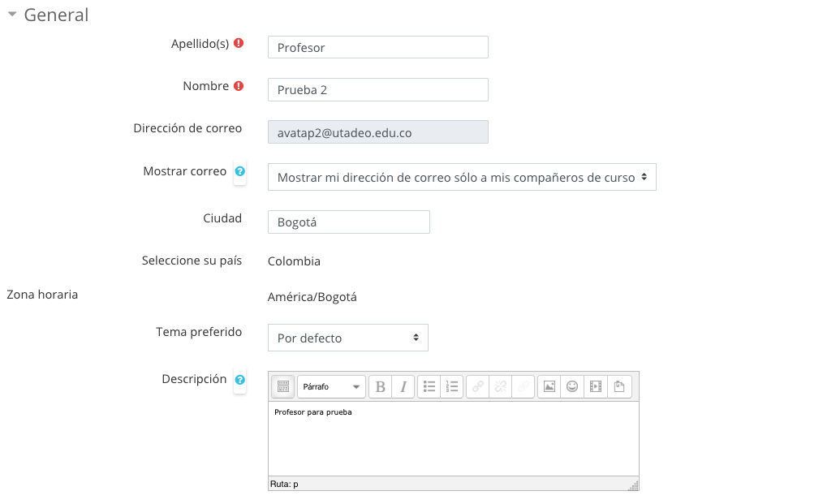
Task: Click the paste from Word icon
Action: tap(619, 387)
